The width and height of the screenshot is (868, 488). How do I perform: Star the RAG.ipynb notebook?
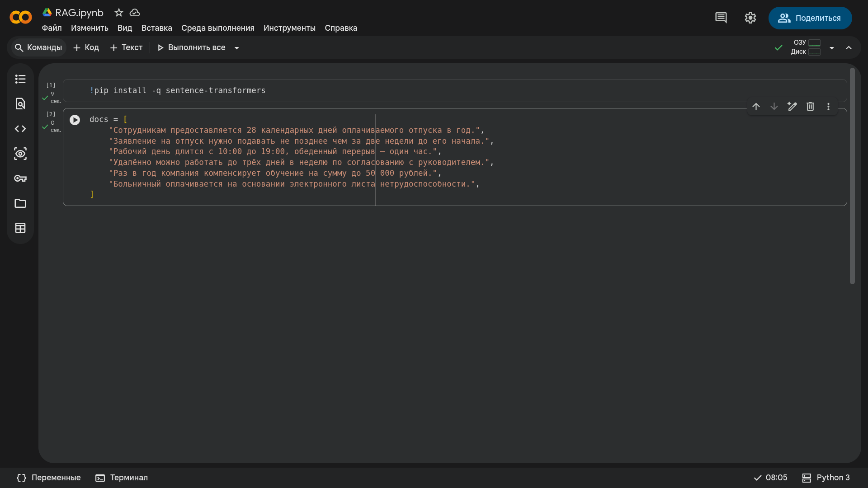tap(119, 13)
